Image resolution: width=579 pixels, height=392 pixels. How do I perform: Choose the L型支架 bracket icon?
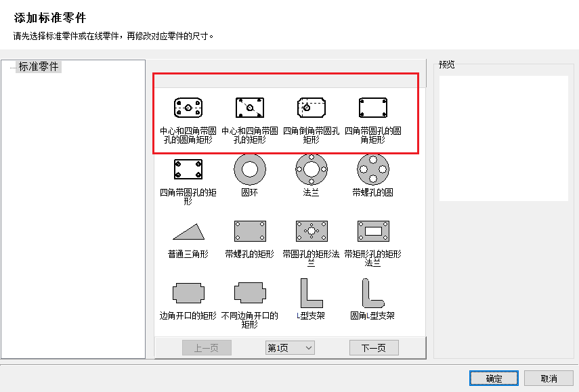coord(312,293)
